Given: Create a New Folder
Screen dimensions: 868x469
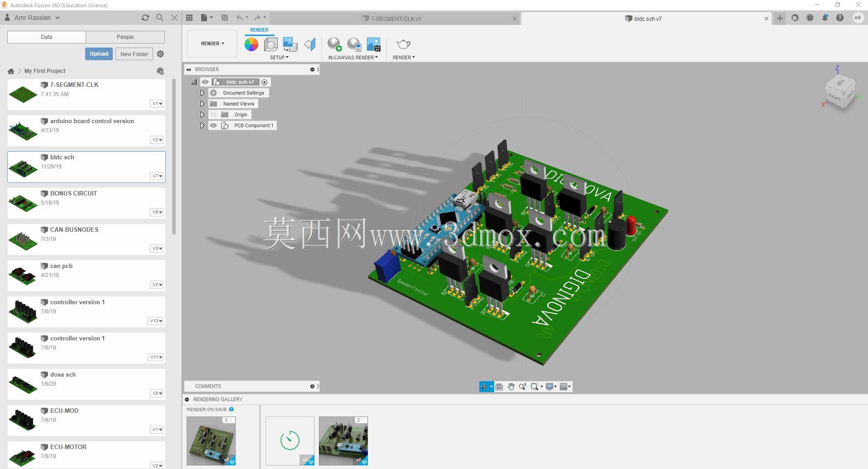Looking at the screenshot, I should click(x=134, y=54).
